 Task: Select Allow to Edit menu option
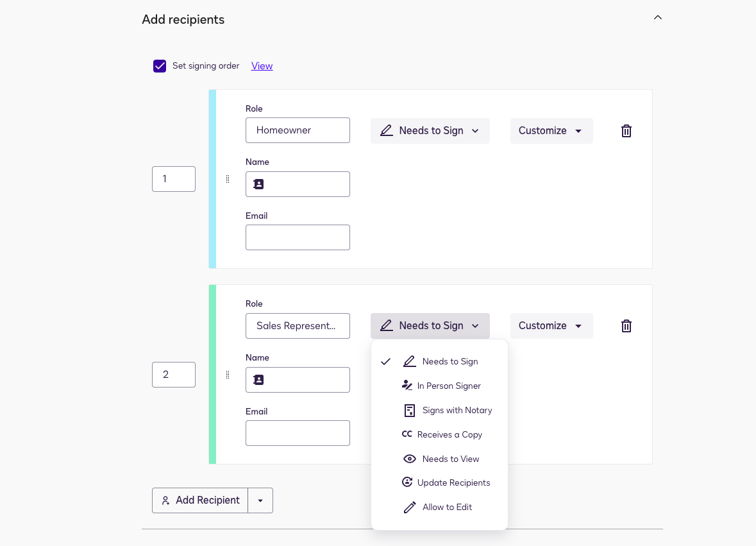pyautogui.click(x=447, y=507)
